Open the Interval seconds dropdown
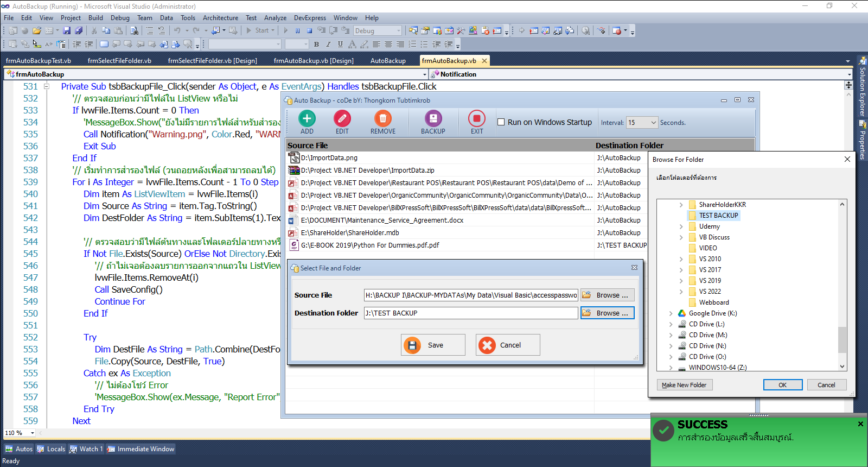The image size is (868, 467). 653,123
